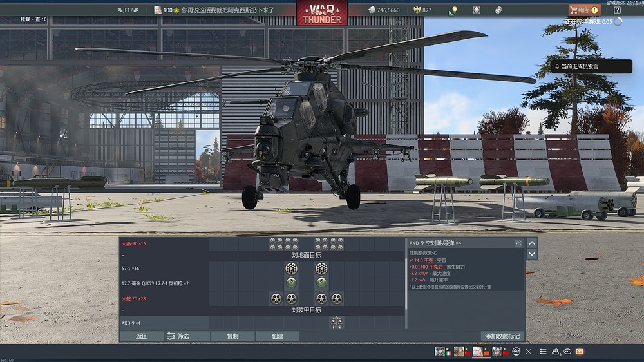Click the Silver Lions balance 746,6660
644x362 pixels.
tap(384, 10)
